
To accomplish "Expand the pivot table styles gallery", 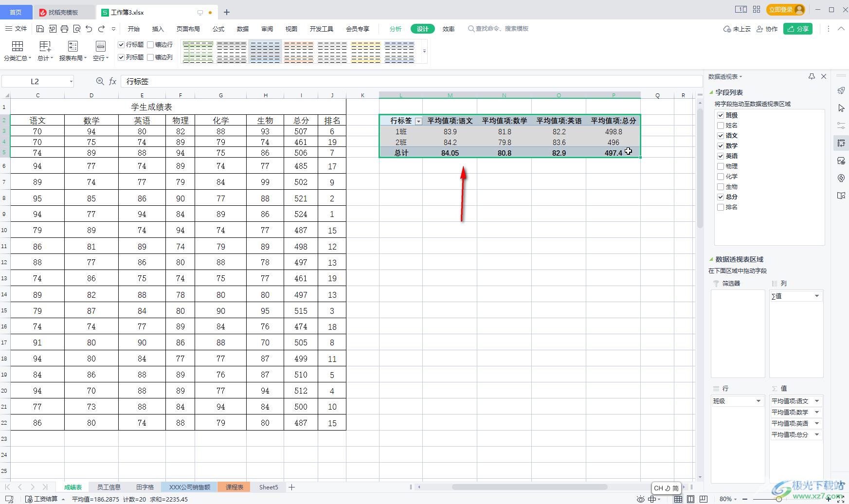I will click(424, 51).
